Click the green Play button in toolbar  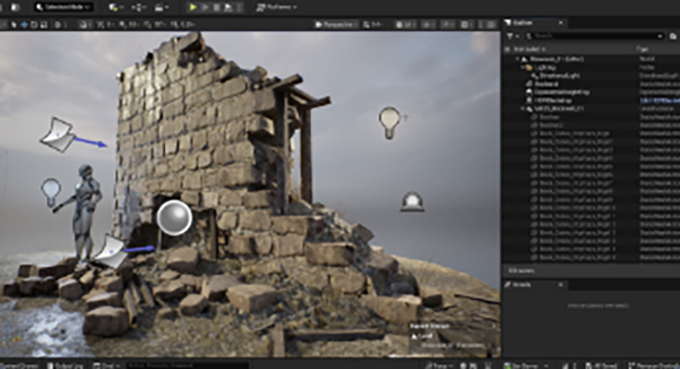193,7
